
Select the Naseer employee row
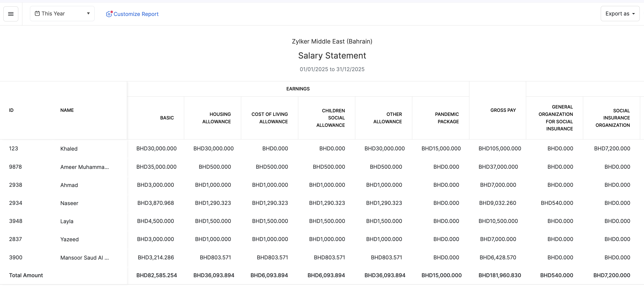69,203
